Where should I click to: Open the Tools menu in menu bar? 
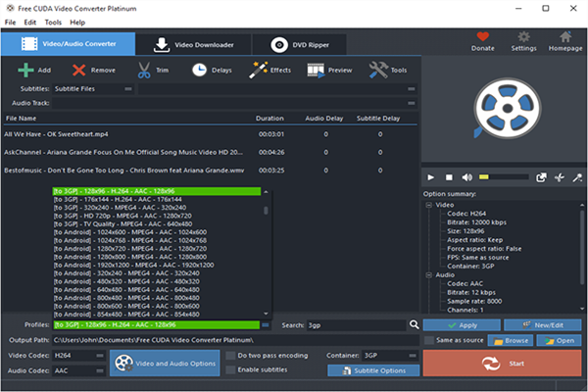[53, 22]
